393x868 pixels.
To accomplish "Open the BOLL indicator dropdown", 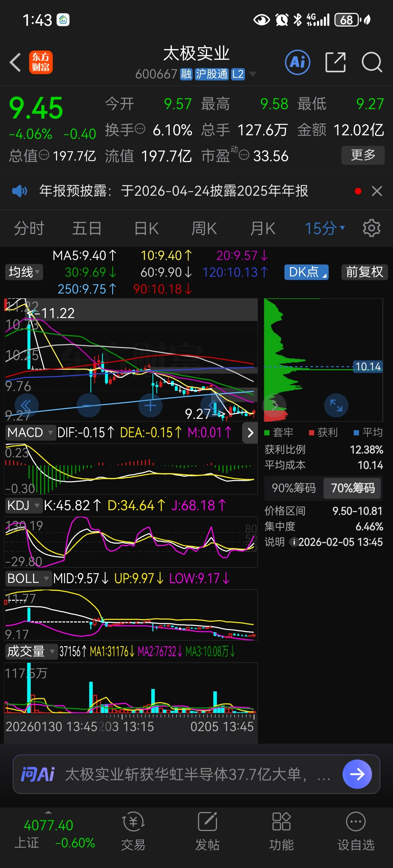I will point(28,579).
